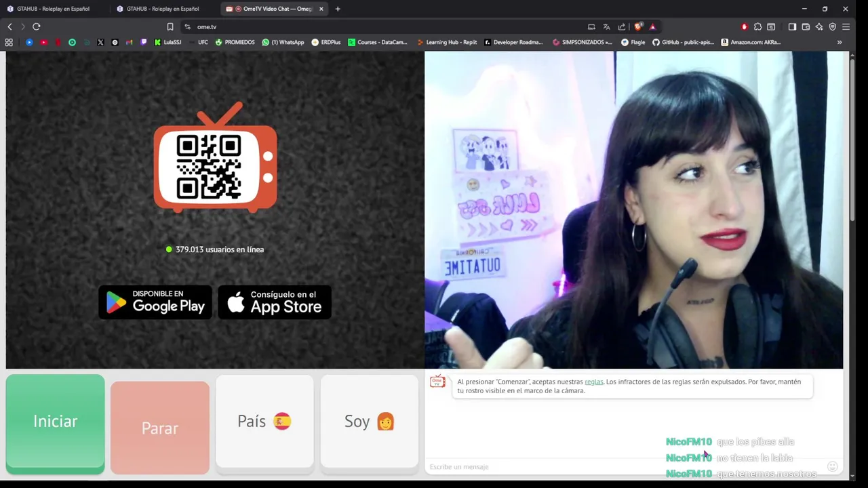
Task: Open the translate page icon
Action: click(x=606, y=26)
